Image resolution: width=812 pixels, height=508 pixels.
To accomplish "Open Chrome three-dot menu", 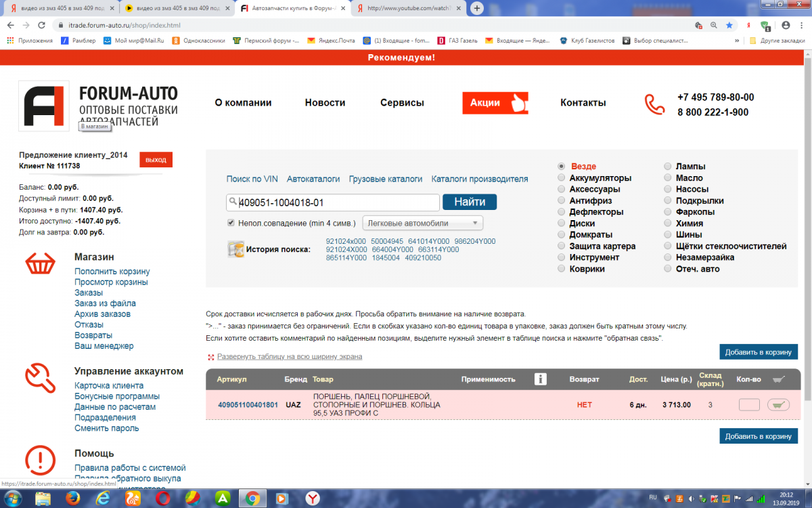I will click(800, 25).
